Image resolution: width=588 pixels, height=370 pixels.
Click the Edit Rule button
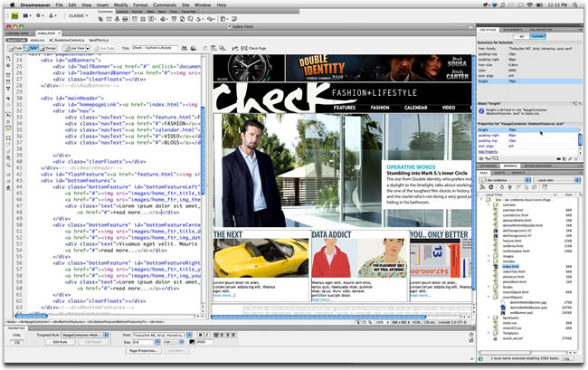tap(60, 342)
